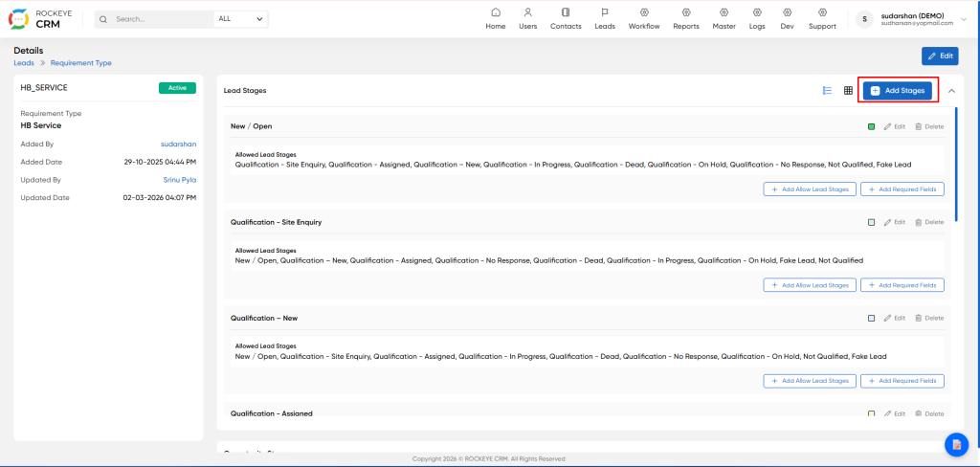Click the Active status badge
Screen dimensions: 980x467
[177, 88]
